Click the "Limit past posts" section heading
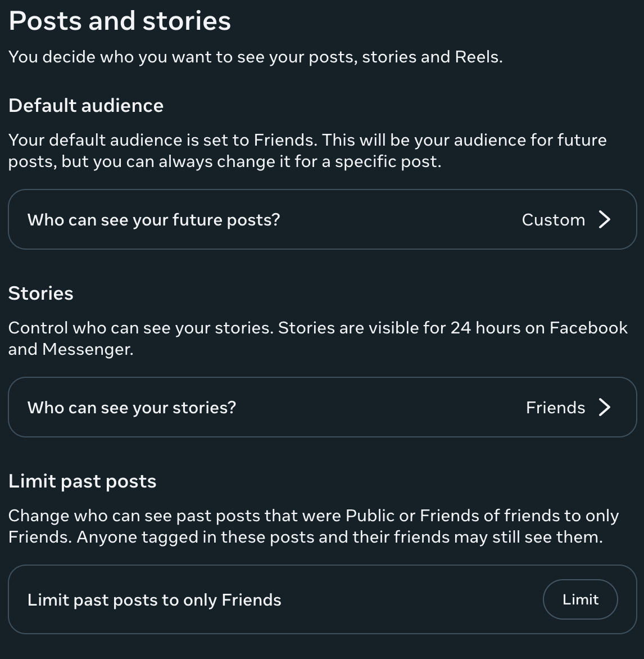 tap(82, 481)
